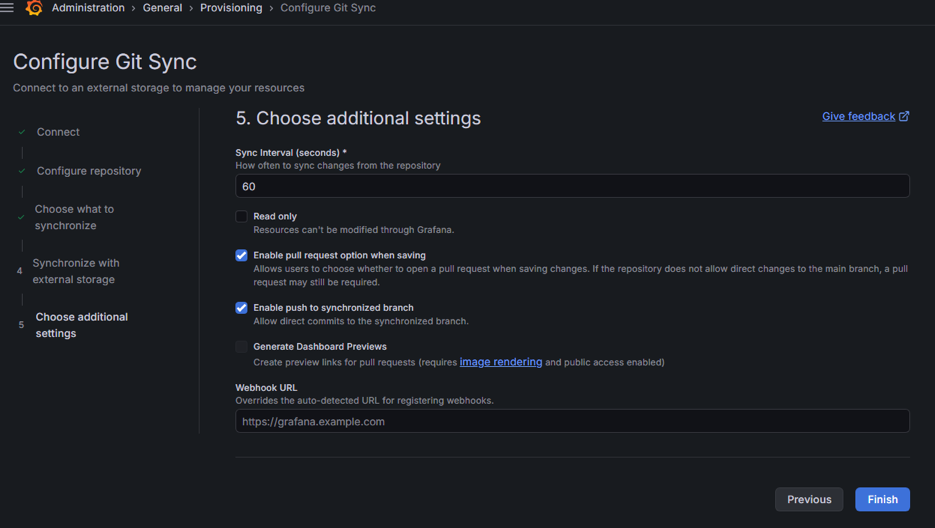Click the Previous button

pos(808,499)
